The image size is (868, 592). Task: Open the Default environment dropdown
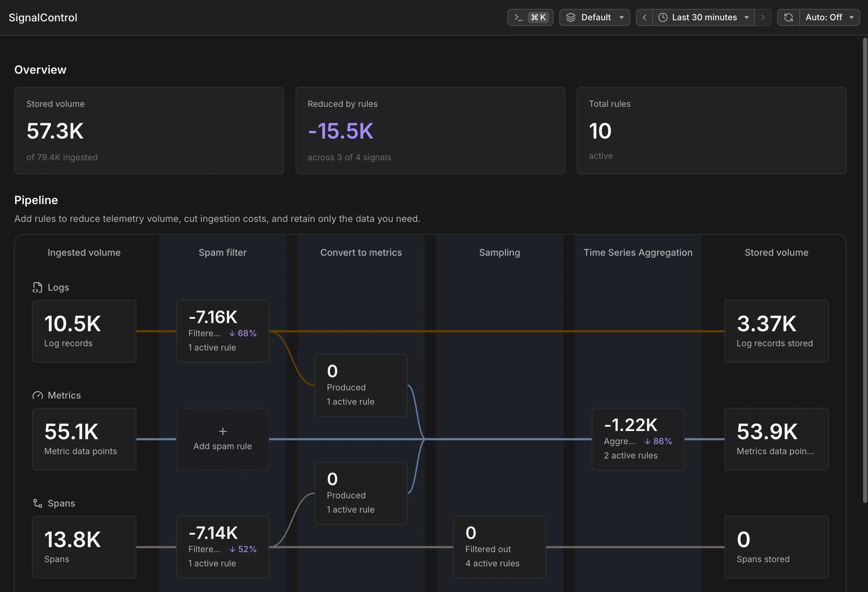click(595, 18)
